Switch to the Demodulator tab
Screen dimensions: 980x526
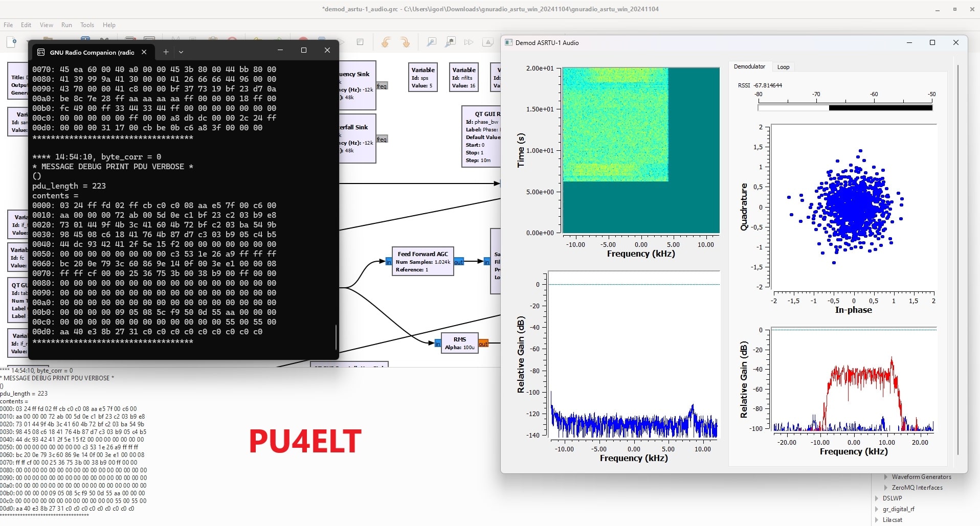(749, 66)
